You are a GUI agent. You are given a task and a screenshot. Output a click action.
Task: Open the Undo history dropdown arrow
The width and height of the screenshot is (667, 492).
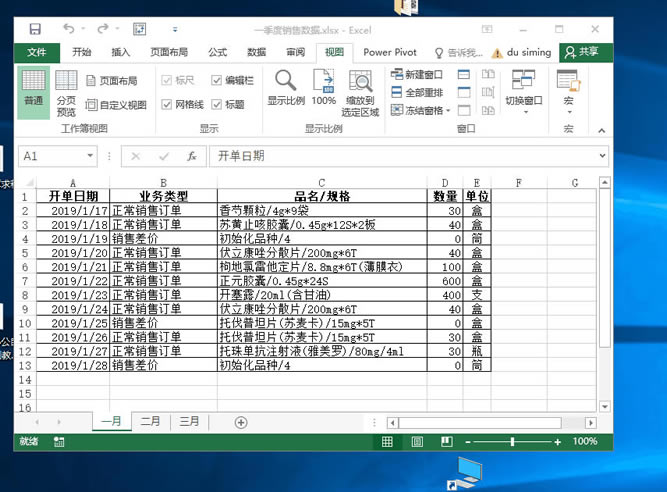click(83, 29)
